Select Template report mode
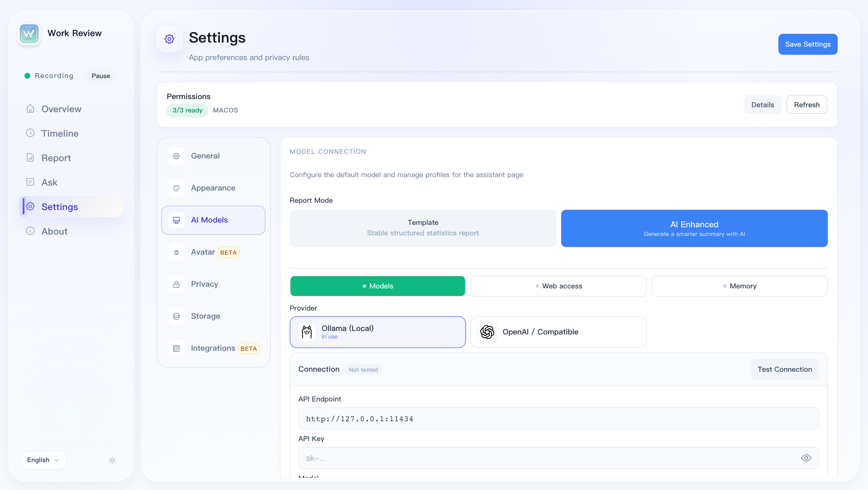 pos(423,228)
